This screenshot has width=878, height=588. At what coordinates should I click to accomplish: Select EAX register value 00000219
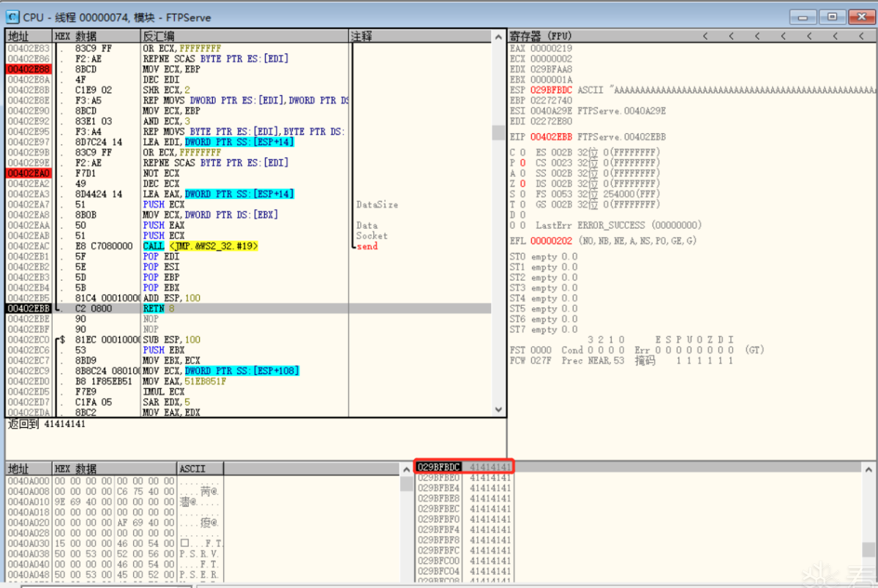pyautogui.click(x=551, y=48)
